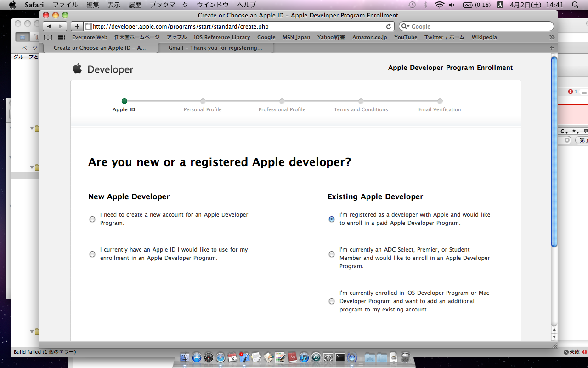This screenshot has height=368, width=588.
Task: Open the Trash in the Dock
Action: tap(406, 357)
